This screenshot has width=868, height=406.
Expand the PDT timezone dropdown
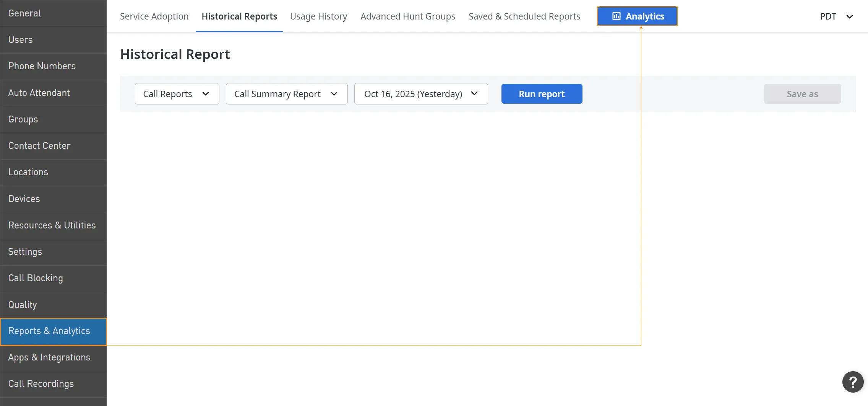836,16
